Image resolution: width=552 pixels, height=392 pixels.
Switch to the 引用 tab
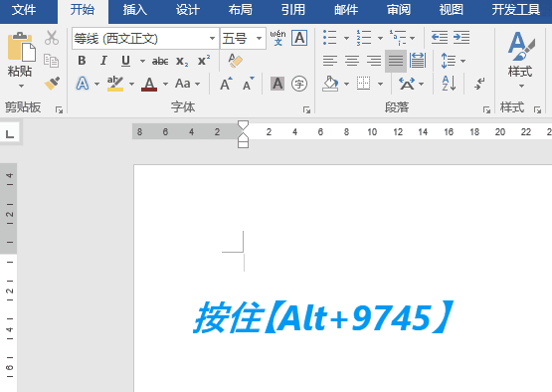(x=292, y=10)
